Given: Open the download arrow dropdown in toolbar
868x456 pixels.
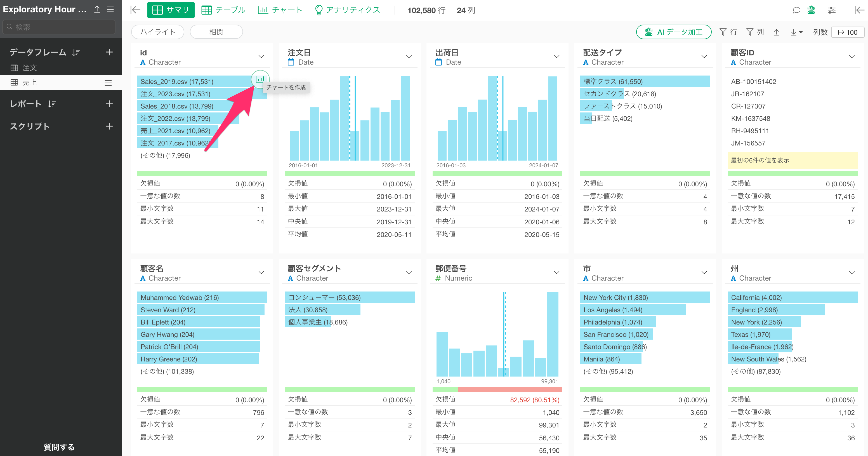Looking at the screenshot, I should pyautogui.click(x=797, y=32).
